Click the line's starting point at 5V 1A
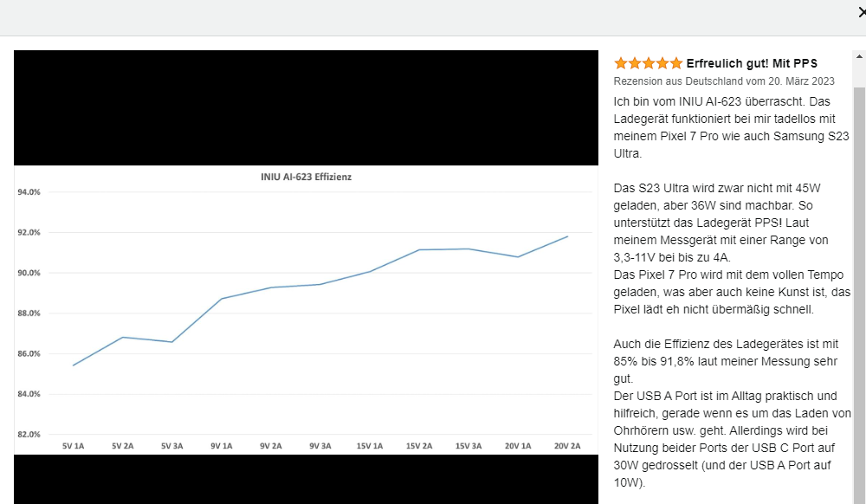Image resolution: width=866 pixels, height=504 pixels. pyautogui.click(x=74, y=365)
